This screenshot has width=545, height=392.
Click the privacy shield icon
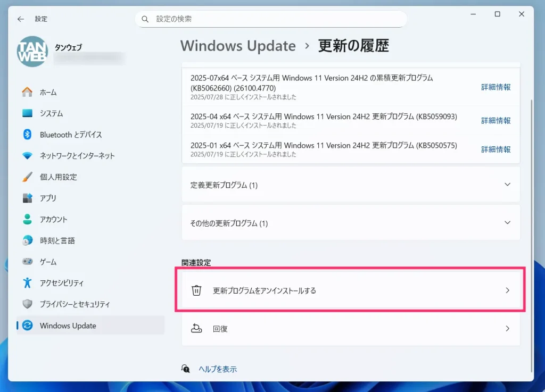pos(27,304)
